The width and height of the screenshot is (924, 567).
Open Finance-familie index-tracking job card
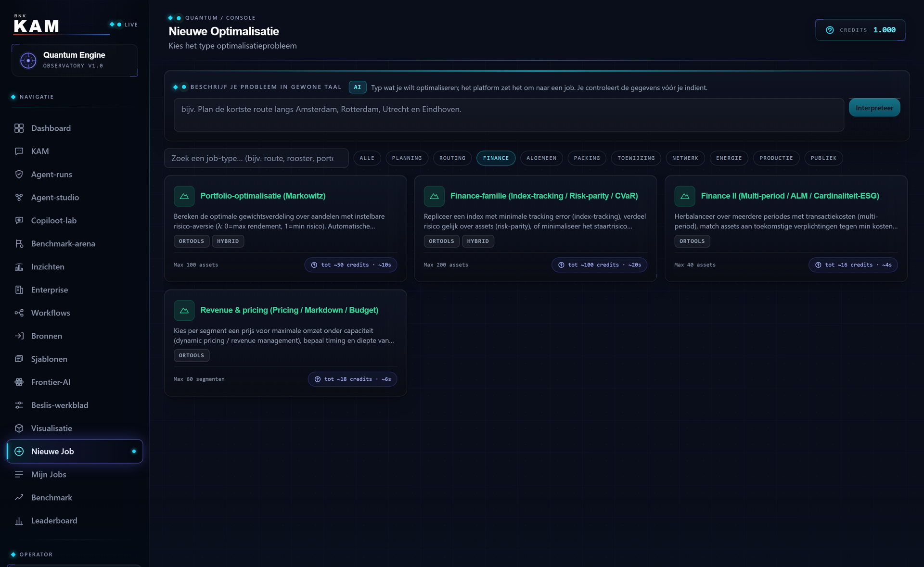[535, 228]
